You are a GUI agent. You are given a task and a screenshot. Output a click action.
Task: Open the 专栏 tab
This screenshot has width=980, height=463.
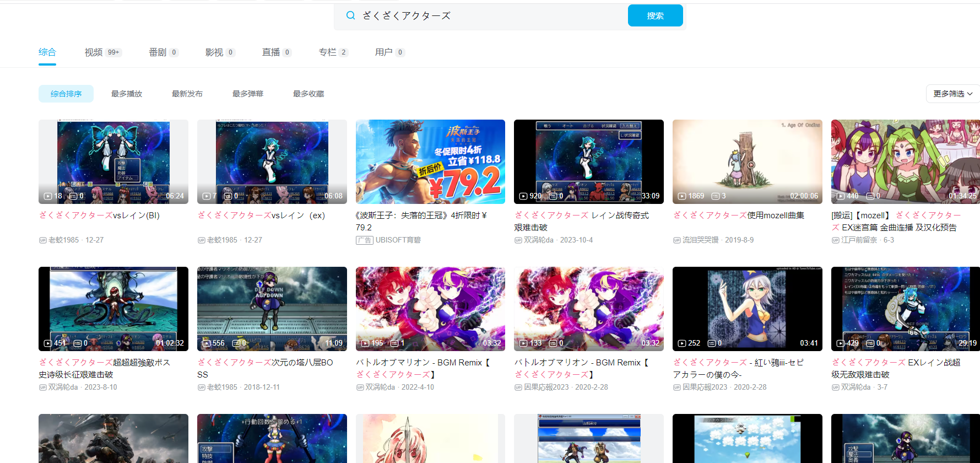[328, 52]
